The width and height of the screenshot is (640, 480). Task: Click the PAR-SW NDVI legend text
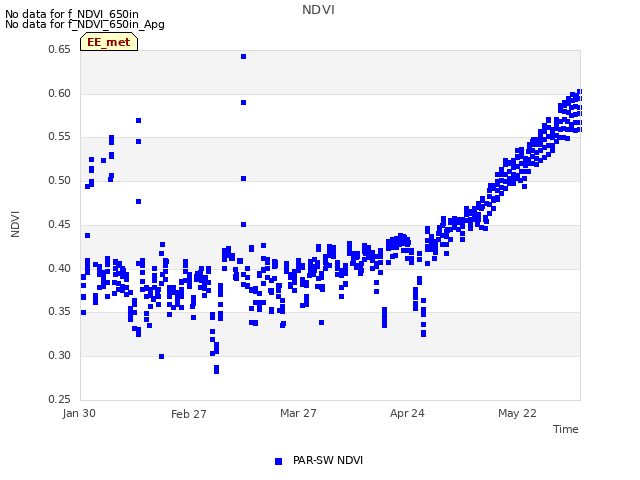click(328, 460)
